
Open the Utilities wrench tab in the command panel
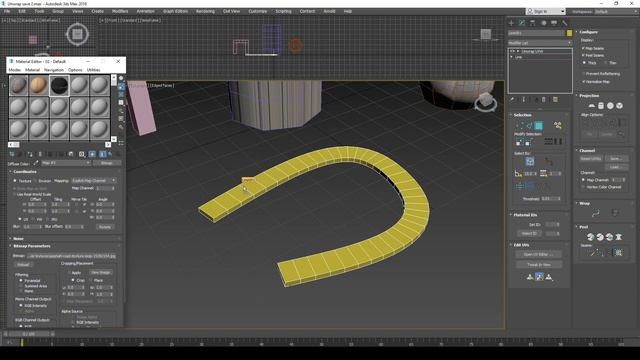coord(564,23)
